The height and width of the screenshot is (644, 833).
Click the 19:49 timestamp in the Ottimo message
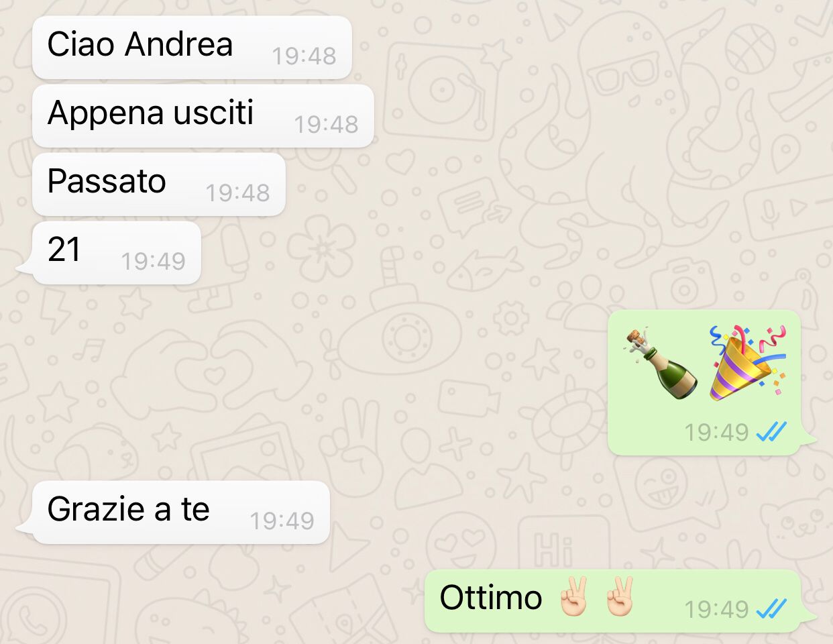(716, 608)
